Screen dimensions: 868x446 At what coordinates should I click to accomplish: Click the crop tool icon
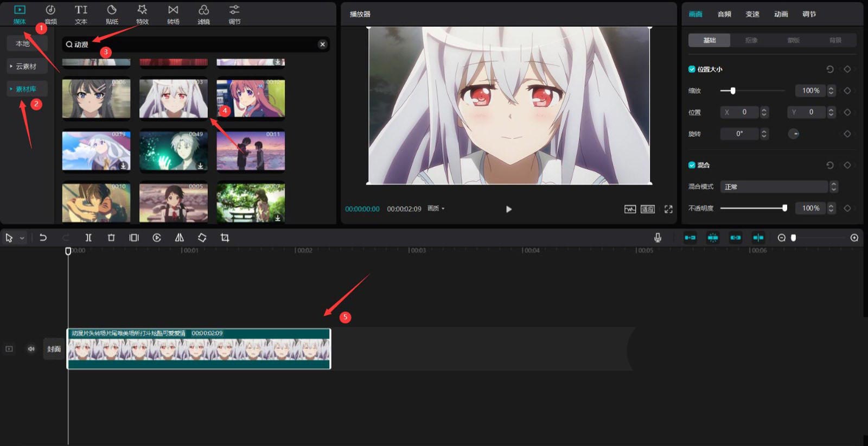point(225,238)
